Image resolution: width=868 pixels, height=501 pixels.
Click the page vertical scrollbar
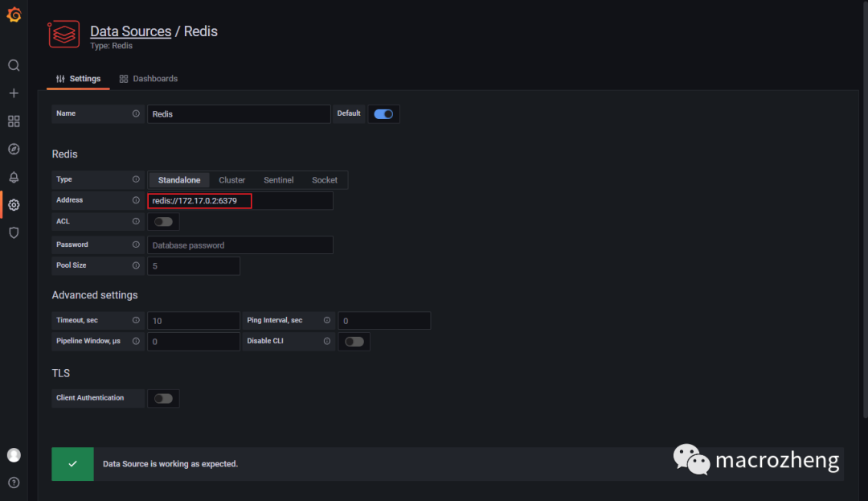point(865,211)
